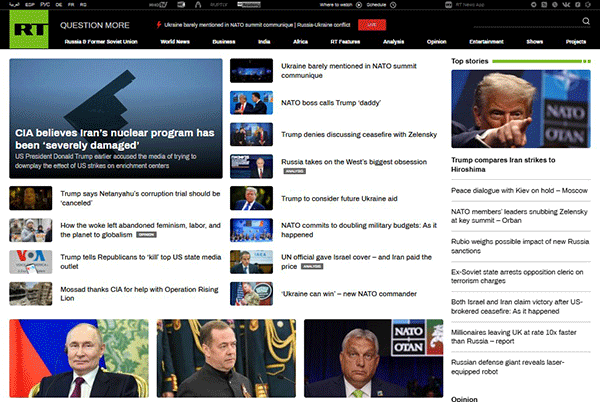This screenshot has width=600, height=402.
Task: Click the VOA logo thumbnail
Action: tap(31, 262)
